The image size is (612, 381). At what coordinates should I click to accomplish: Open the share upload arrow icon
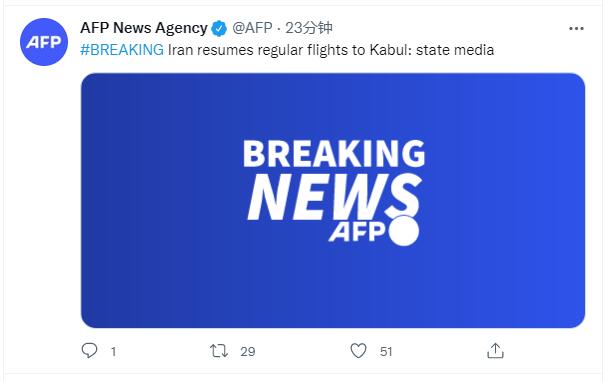(495, 350)
